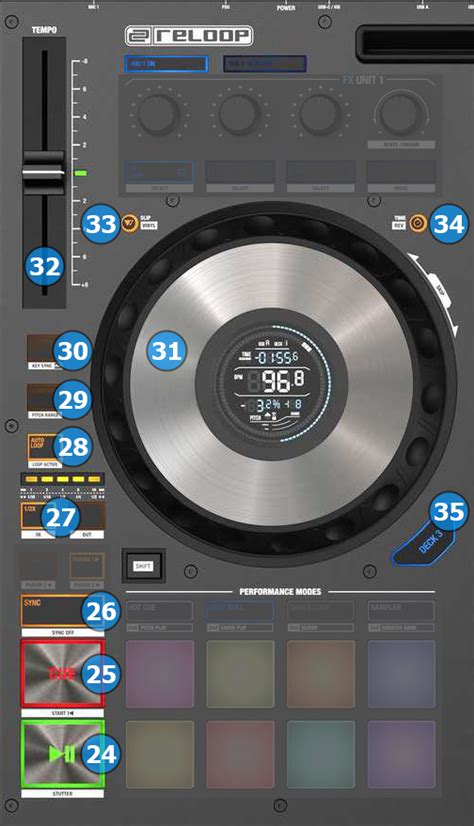Hit the purple bottom-row pad under Sampler
Image resolution: width=474 pixels, height=826 pixels.
point(401,754)
